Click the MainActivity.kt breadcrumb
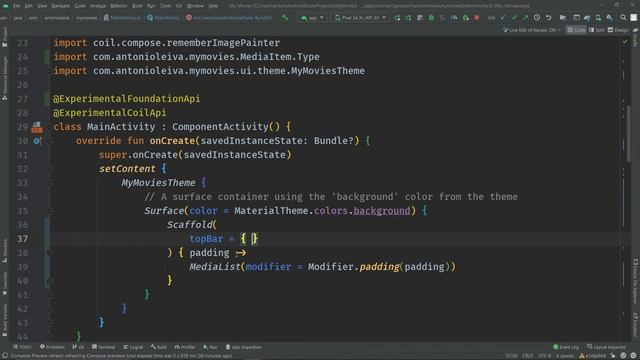The image size is (640, 360). 122,18
